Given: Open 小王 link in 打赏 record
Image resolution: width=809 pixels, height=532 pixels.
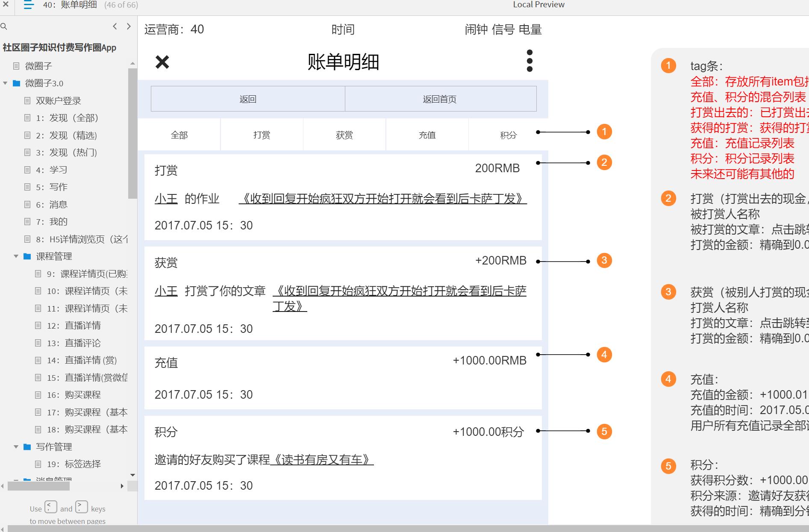Looking at the screenshot, I should click(x=166, y=199).
